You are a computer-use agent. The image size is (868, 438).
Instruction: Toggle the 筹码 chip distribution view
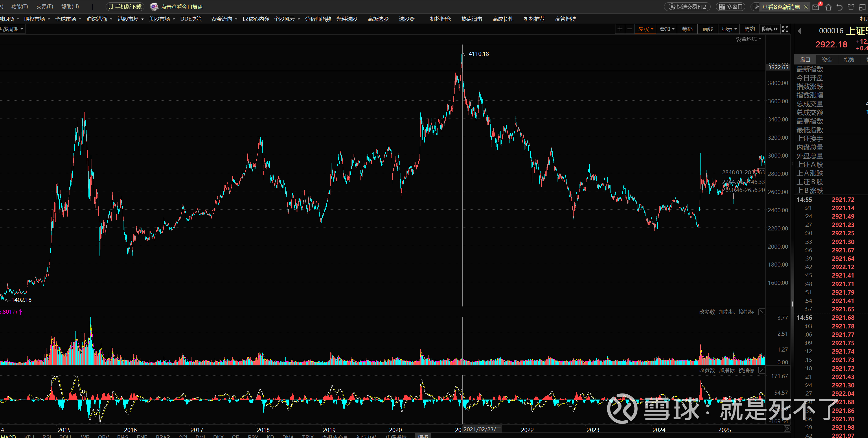coord(687,29)
